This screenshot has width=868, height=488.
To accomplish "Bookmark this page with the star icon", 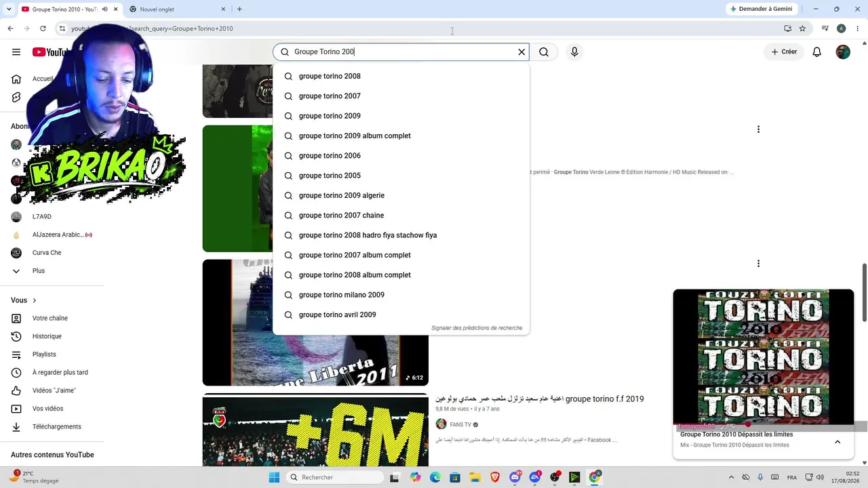I will 802,28.
